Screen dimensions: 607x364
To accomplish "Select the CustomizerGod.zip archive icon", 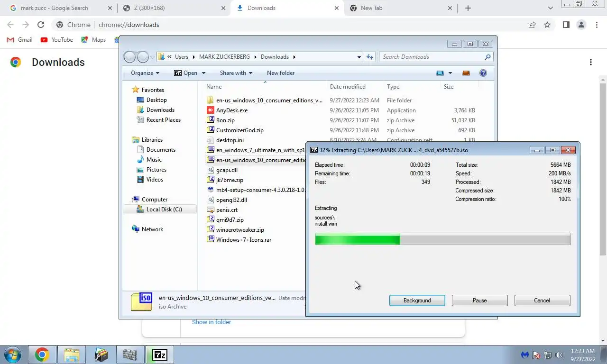I will [211, 130].
